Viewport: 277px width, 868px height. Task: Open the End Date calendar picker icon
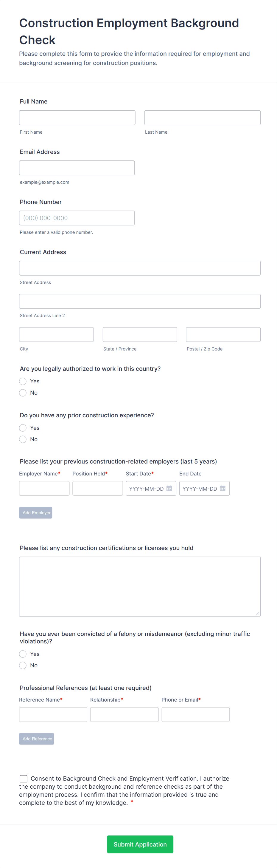[x=222, y=488]
